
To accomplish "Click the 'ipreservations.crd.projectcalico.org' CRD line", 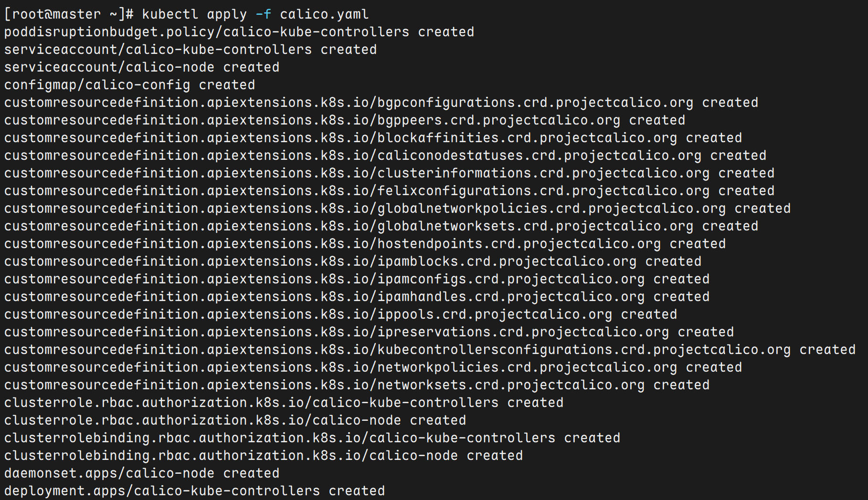I will 369,332.
